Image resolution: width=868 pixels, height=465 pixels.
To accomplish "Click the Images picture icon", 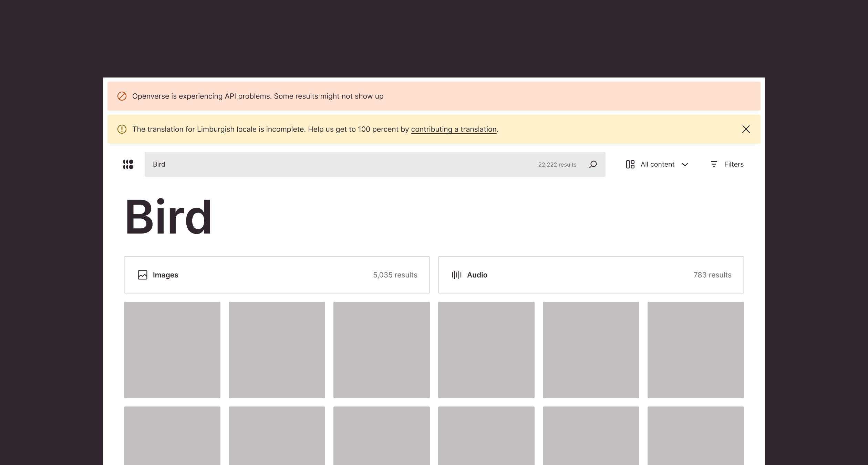I will (143, 275).
